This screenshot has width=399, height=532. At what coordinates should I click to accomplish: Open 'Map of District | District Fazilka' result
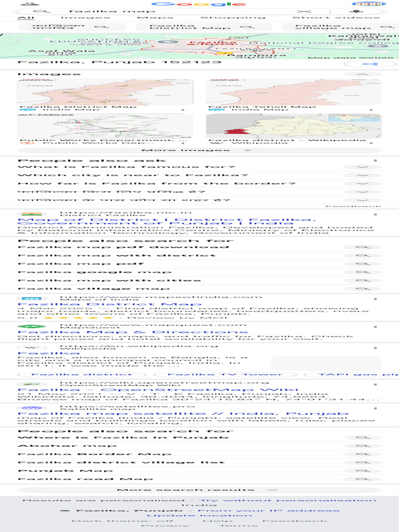click(167, 221)
